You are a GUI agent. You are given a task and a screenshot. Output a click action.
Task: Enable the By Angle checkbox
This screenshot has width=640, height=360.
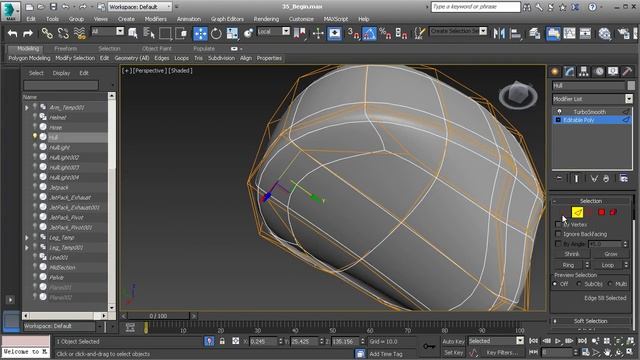[x=558, y=244]
